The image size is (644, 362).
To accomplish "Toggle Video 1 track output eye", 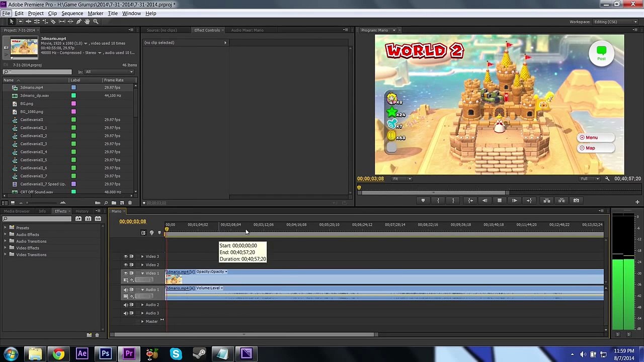I will tap(126, 273).
